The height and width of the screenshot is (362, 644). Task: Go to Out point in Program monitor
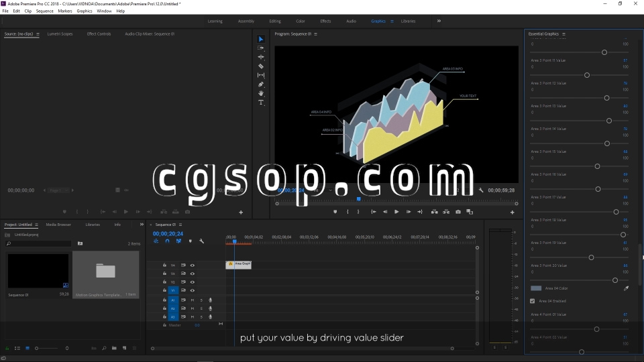pos(420,212)
